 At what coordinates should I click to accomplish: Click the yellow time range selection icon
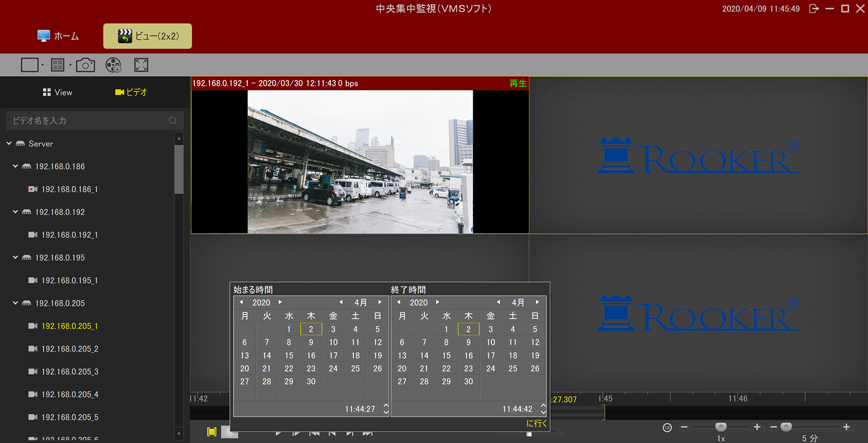pos(212,431)
